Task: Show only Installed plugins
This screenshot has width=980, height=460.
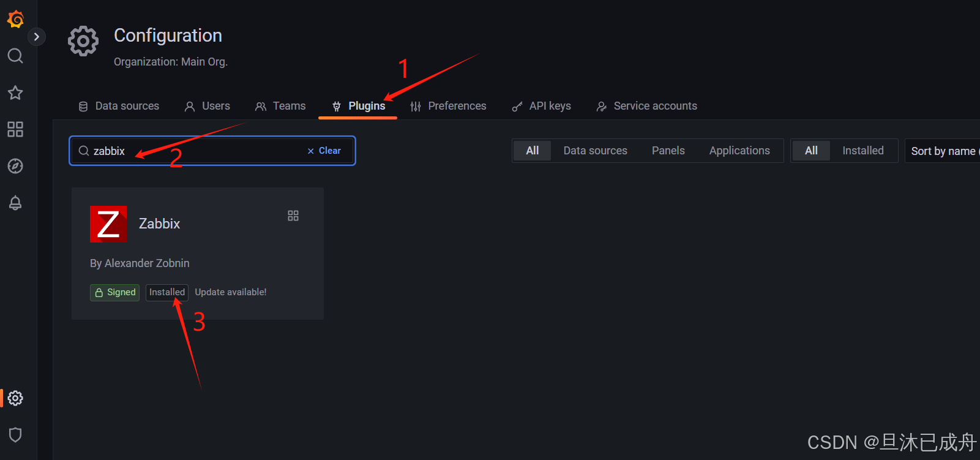Action: point(862,151)
